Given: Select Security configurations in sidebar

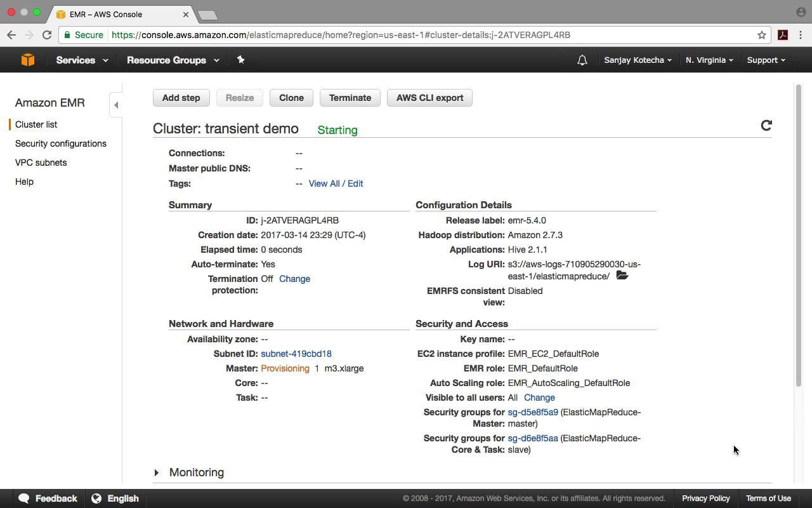Looking at the screenshot, I should click(x=61, y=144).
